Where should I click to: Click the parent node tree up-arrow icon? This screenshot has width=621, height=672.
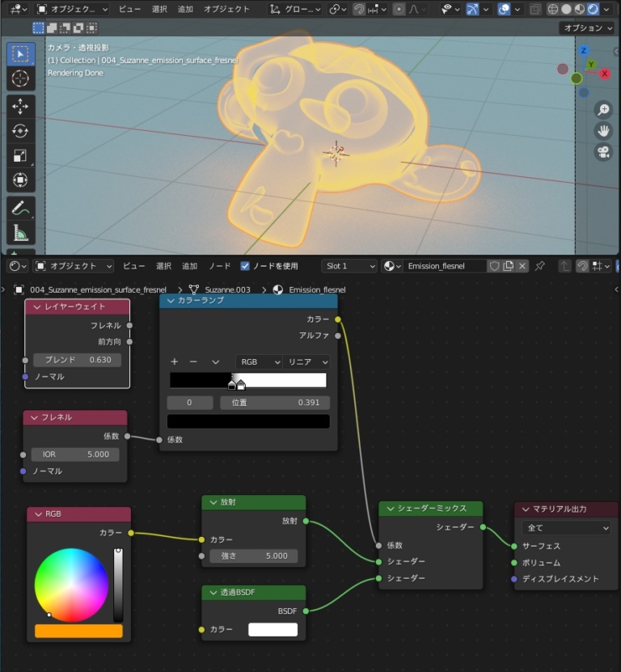point(565,266)
